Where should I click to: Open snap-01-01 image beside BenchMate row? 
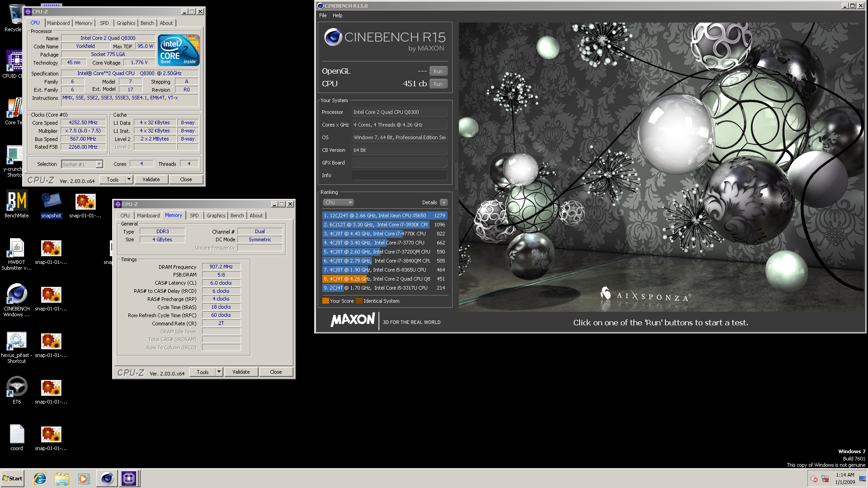click(x=85, y=205)
